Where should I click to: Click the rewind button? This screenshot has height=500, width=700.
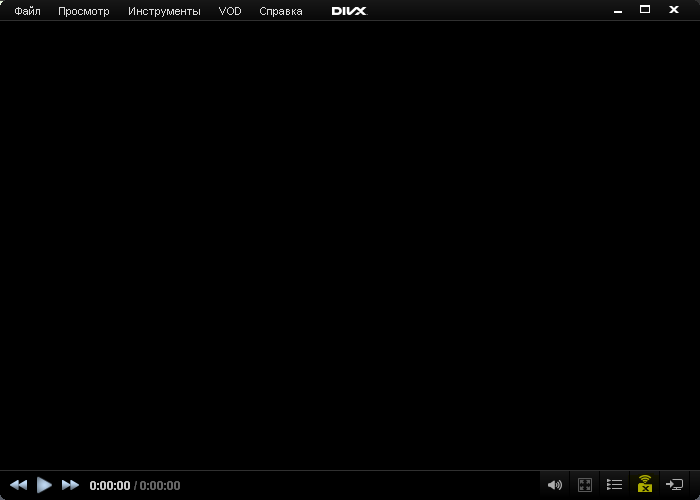pyautogui.click(x=19, y=485)
